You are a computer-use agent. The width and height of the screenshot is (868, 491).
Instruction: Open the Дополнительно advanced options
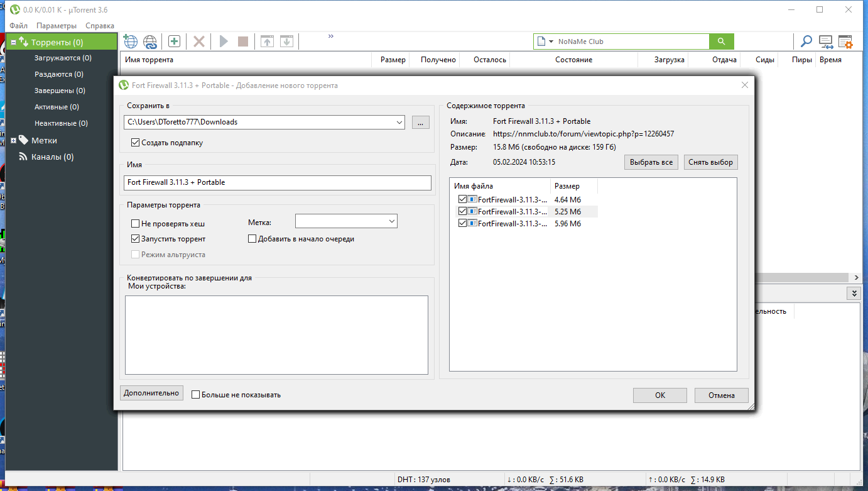pyautogui.click(x=151, y=393)
